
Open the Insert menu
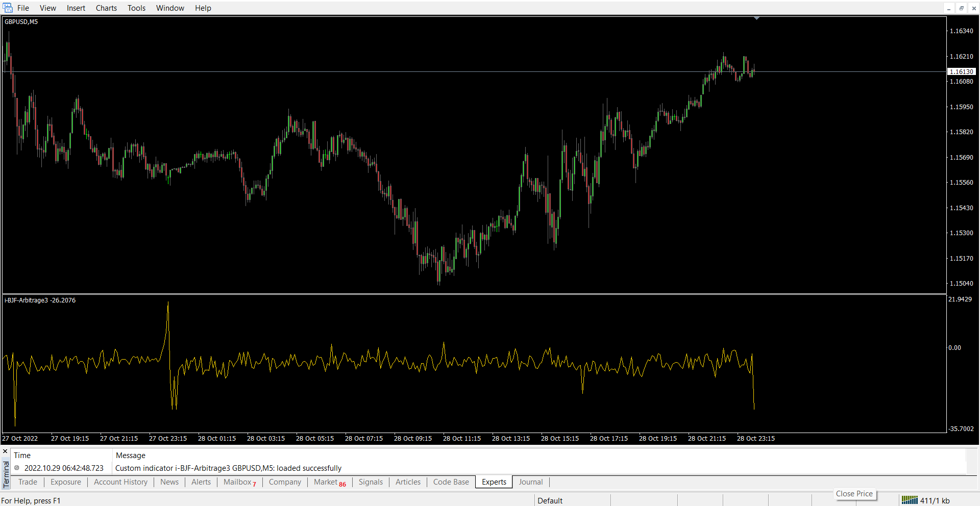click(x=76, y=8)
